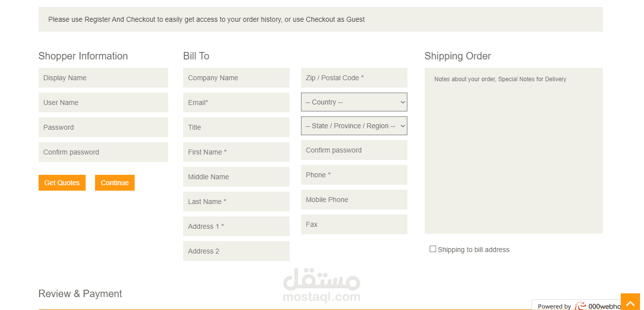Viewport: 644px width, 310px height.
Task: Open the Country dropdown
Action: (354, 102)
